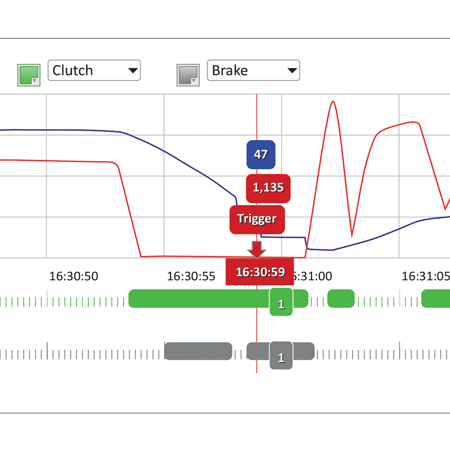Click the long green clutch activity bar

point(199,298)
